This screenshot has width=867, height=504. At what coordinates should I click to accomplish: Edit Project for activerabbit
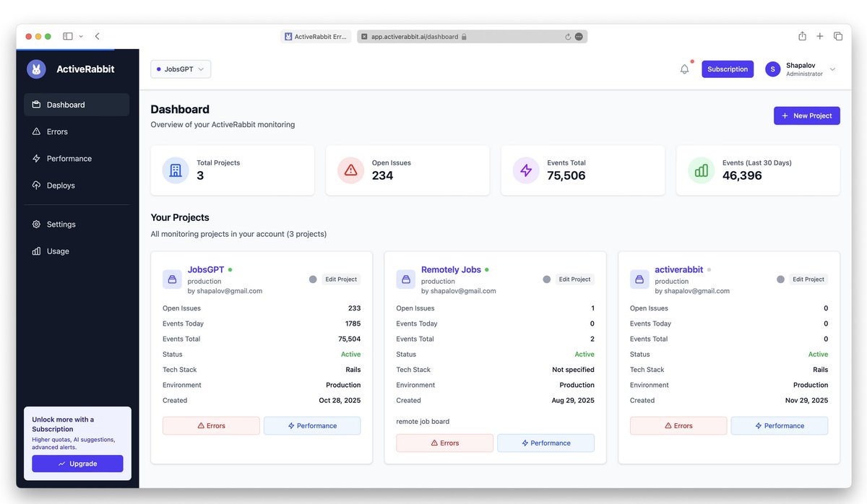(808, 279)
